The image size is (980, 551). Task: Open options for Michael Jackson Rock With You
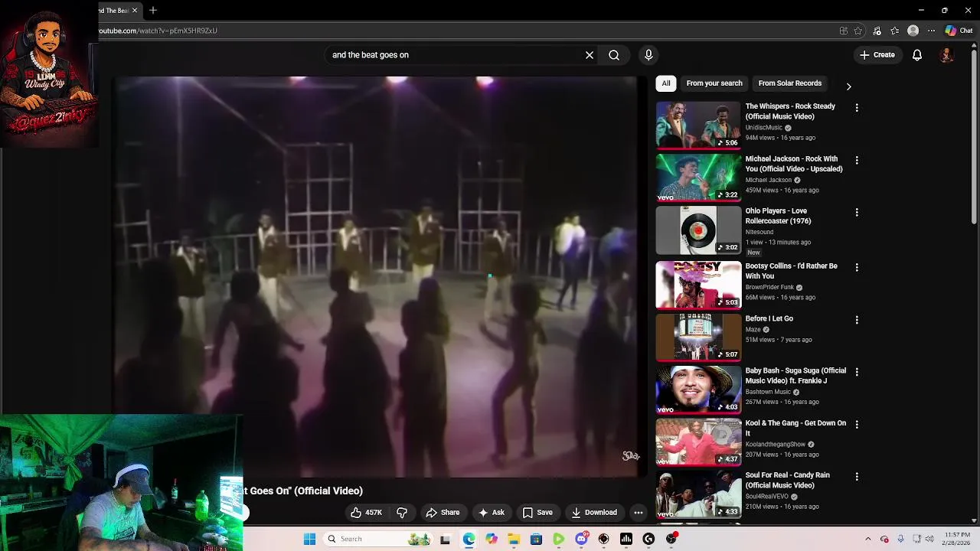pyautogui.click(x=857, y=160)
